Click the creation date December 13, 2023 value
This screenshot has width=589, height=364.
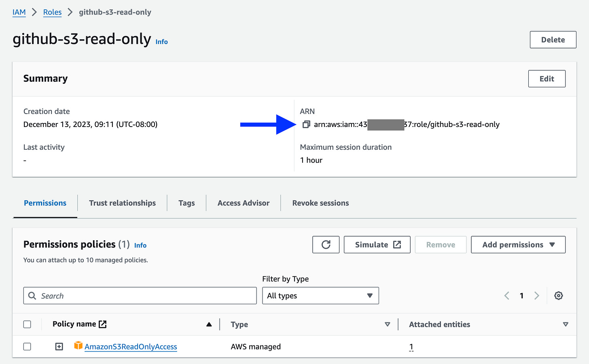click(x=90, y=124)
